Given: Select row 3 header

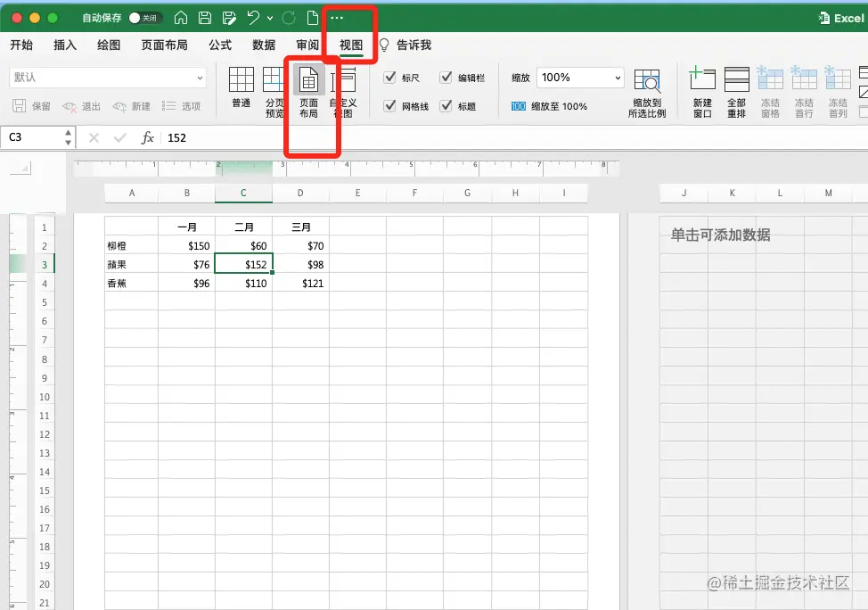Looking at the screenshot, I should (x=45, y=265).
